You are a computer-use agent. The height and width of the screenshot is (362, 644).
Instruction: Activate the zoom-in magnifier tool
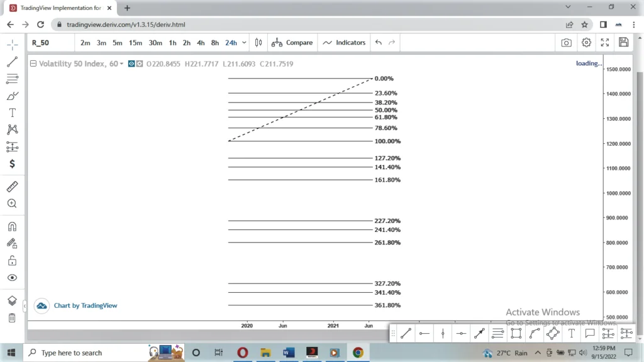[x=13, y=203]
